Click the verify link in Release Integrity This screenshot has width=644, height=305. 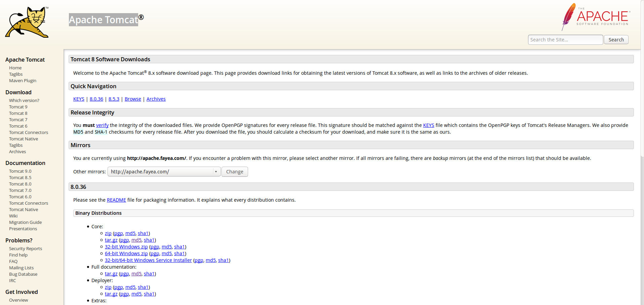pos(102,125)
